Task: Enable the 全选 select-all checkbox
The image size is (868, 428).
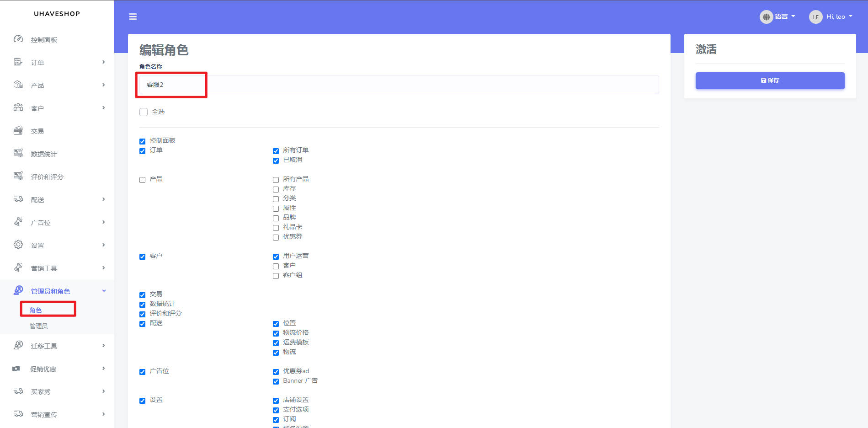Action: 144,112
